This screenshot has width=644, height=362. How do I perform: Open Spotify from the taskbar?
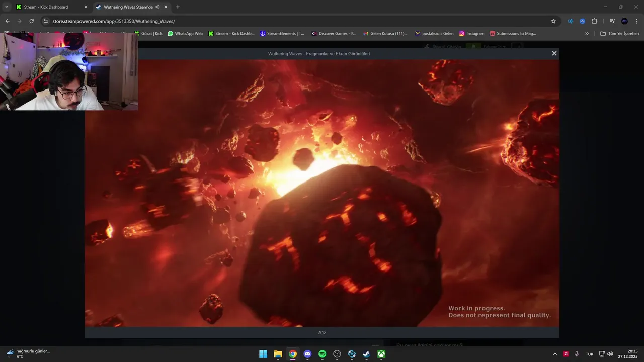pyautogui.click(x=323, y=354)
